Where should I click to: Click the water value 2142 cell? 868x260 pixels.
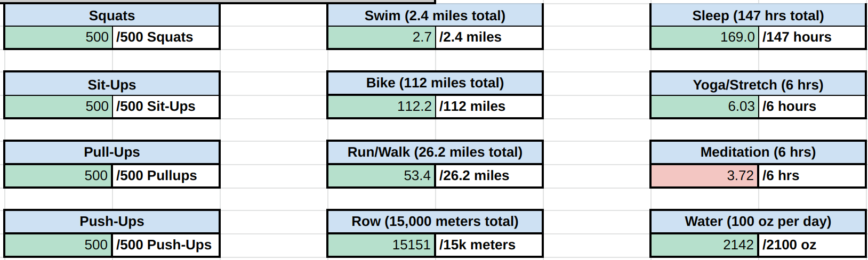pos(705,245)
